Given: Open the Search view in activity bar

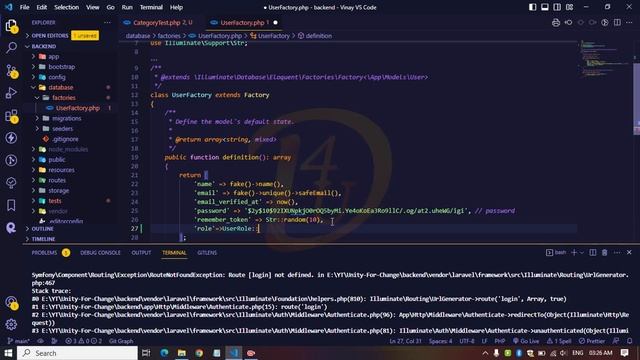Looking at the screenshot, I should [11, 48].
